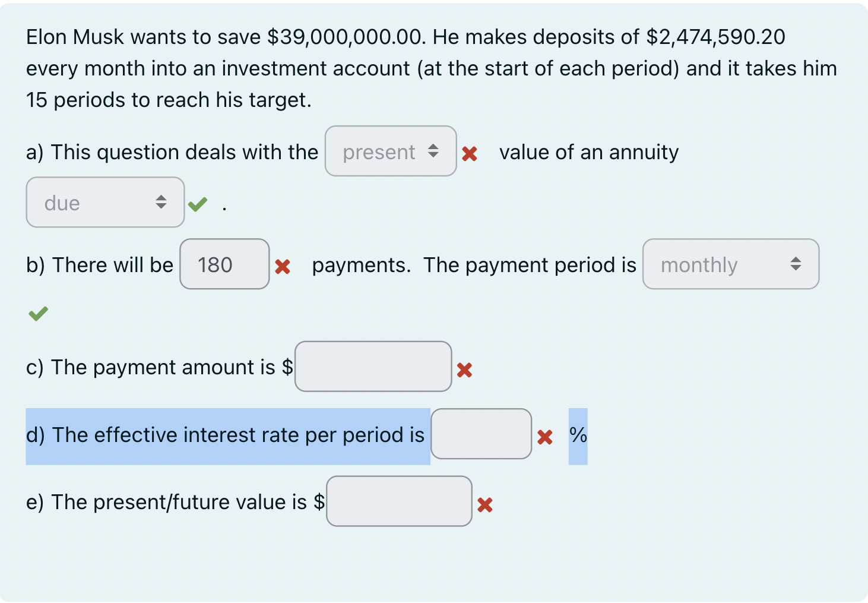Click the question text mentioning Elon Musk
868x603 pixels.
pos(416,68)
